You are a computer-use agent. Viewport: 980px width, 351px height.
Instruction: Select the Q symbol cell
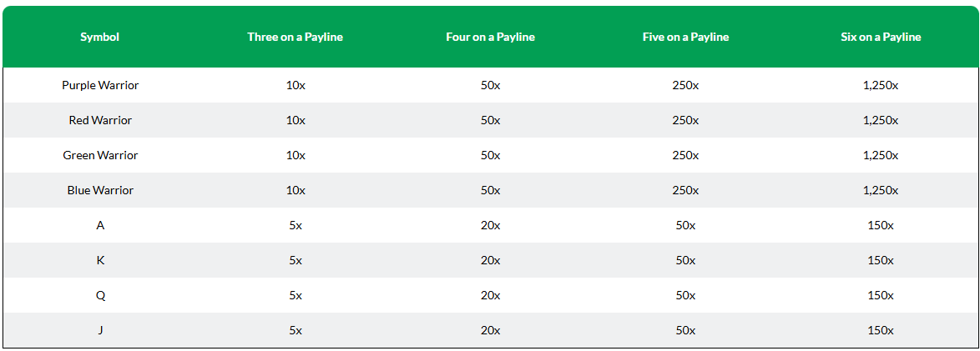tap(100, 295)
